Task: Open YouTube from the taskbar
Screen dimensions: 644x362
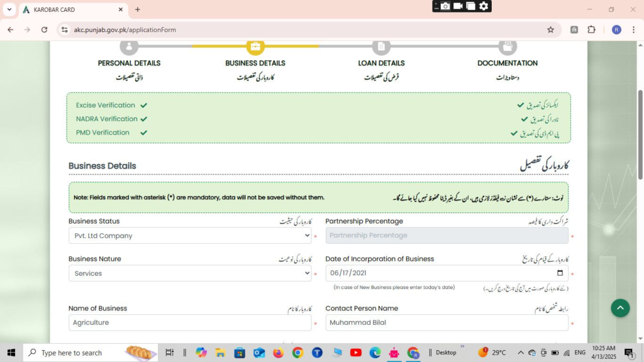Action: point(355,353)
